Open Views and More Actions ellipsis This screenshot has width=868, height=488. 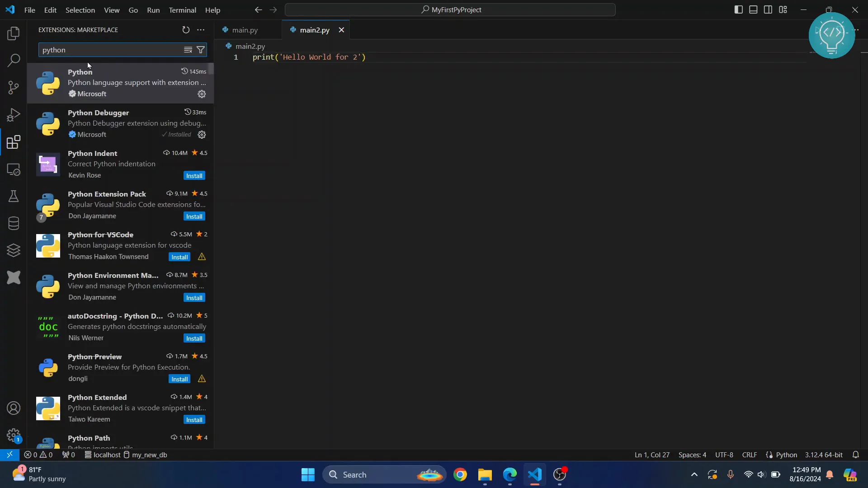pos(201,30)
